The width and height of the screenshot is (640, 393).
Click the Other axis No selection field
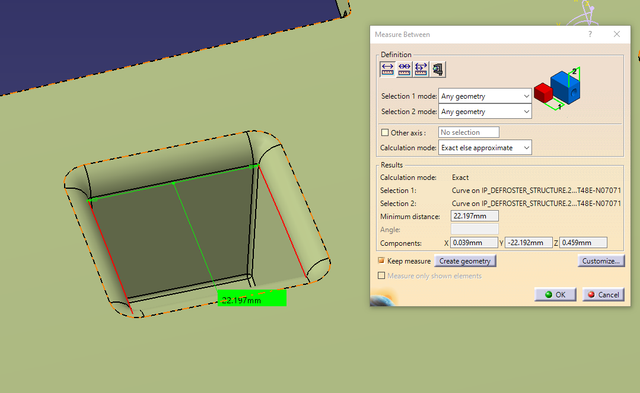point(469,132)
